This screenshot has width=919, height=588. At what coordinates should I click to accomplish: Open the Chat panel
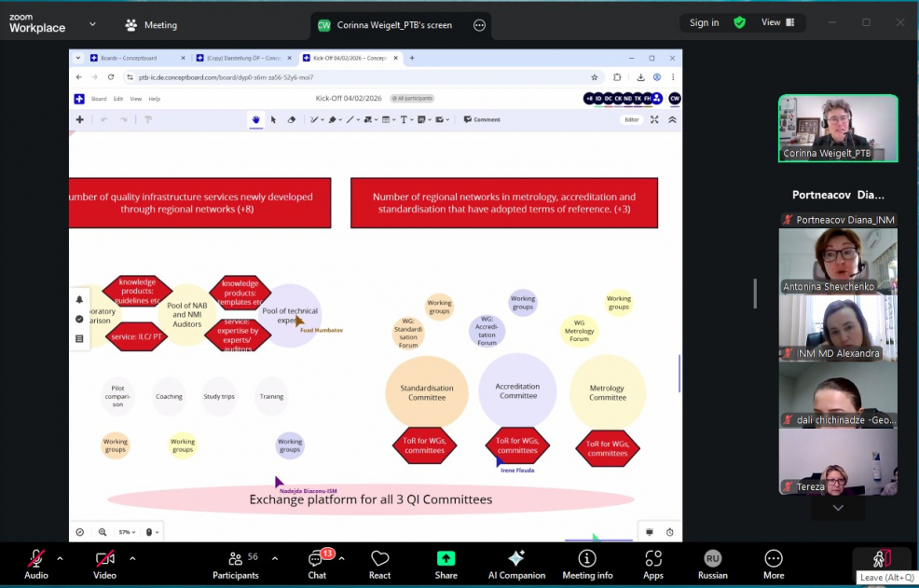tap(317, 562)
